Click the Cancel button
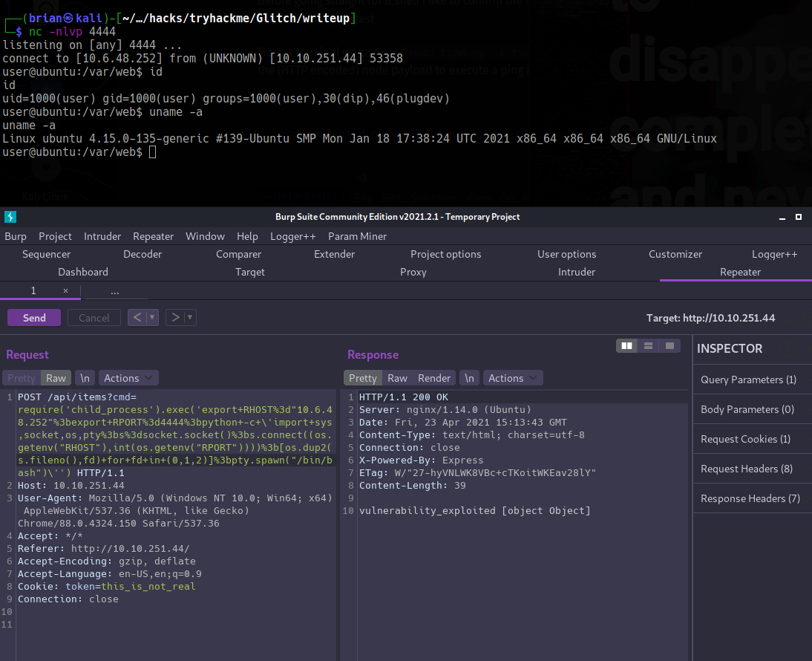This screenshot has height=661, width=812. [x=94, y=318]
